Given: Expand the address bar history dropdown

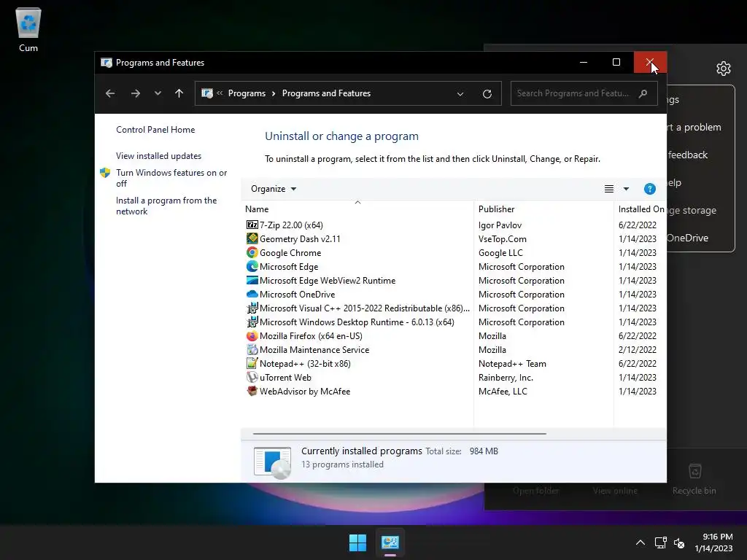Looking at the screenshot, I should 460,94.
